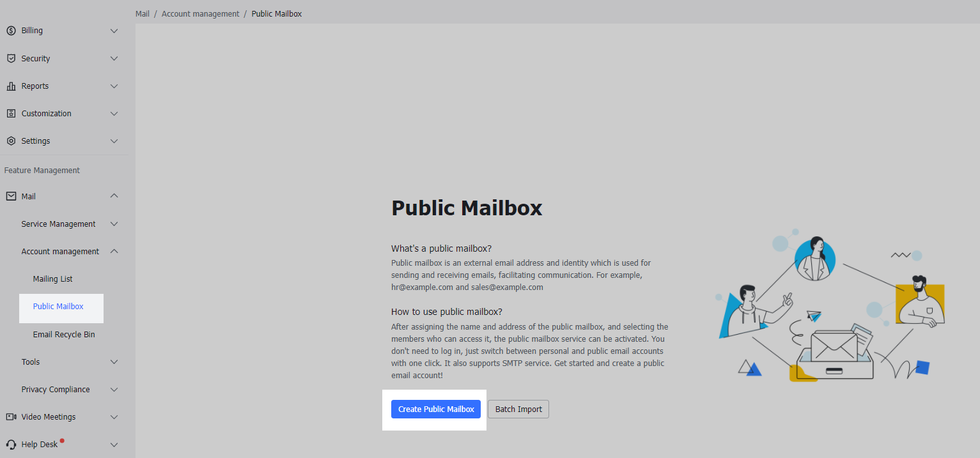The height and width of the screenshot is (458, 980).
Task: Select Email Recycle Bin in the sidebar
Action: (63, 334)
